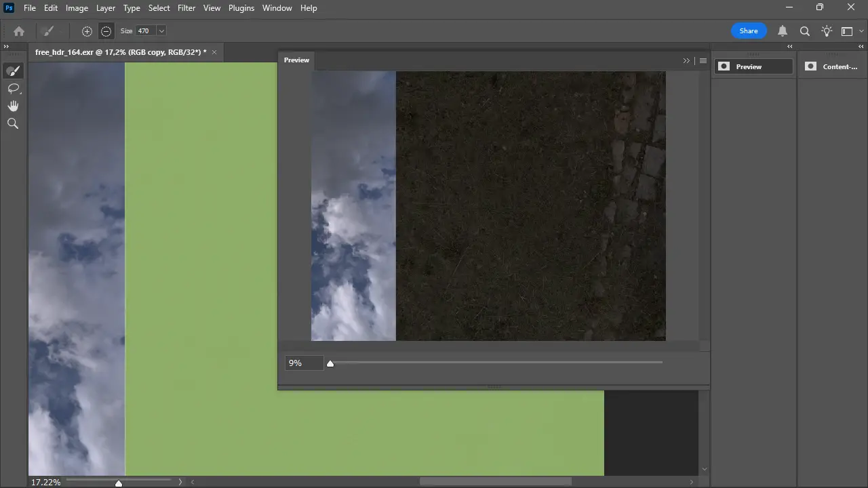This screenshot has height=488, width=868.
Task: Click the Search magnifier icon at top right
Action: click(x=805, y=31)
